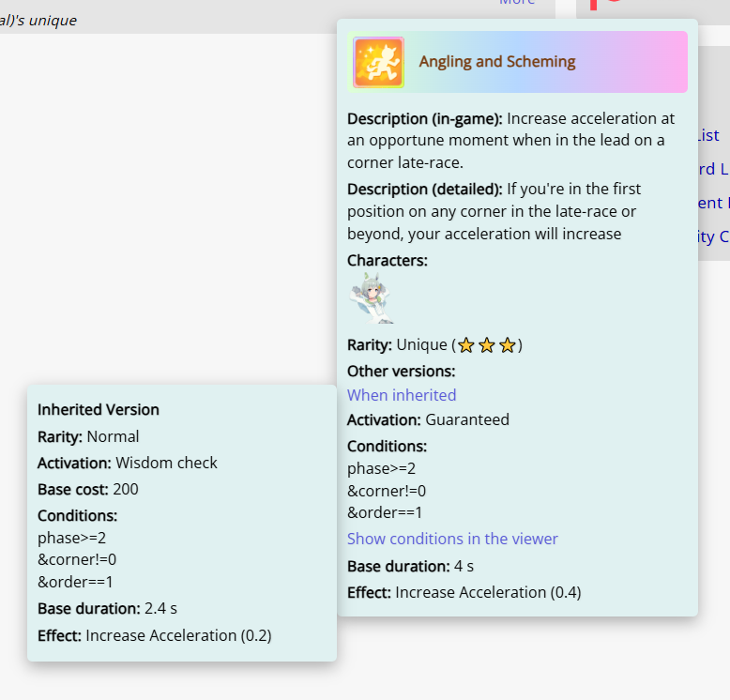730x700 pixels.
Task: Click the "Inherited Version" heading
Action: (99, 410)
